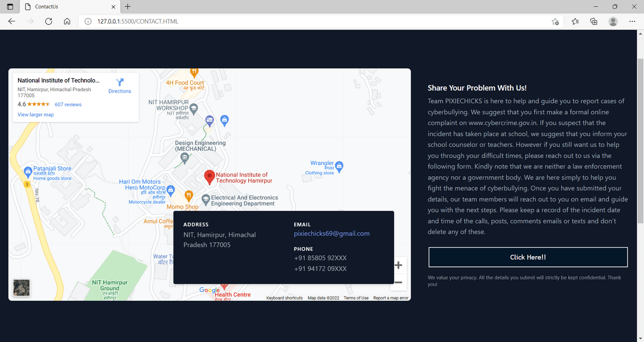Open the tab actions menu icon
The height and width of the screenshot is (342, 644).
click(10, 7)
